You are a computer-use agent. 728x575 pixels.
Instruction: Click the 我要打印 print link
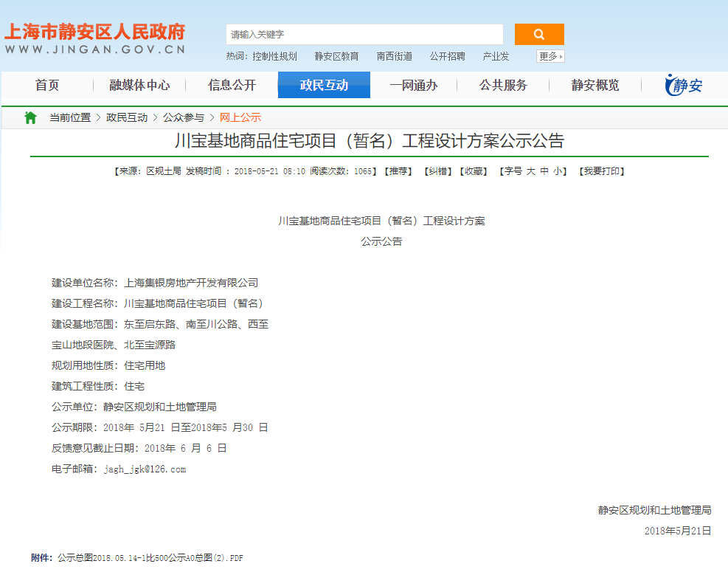point(601,171)
